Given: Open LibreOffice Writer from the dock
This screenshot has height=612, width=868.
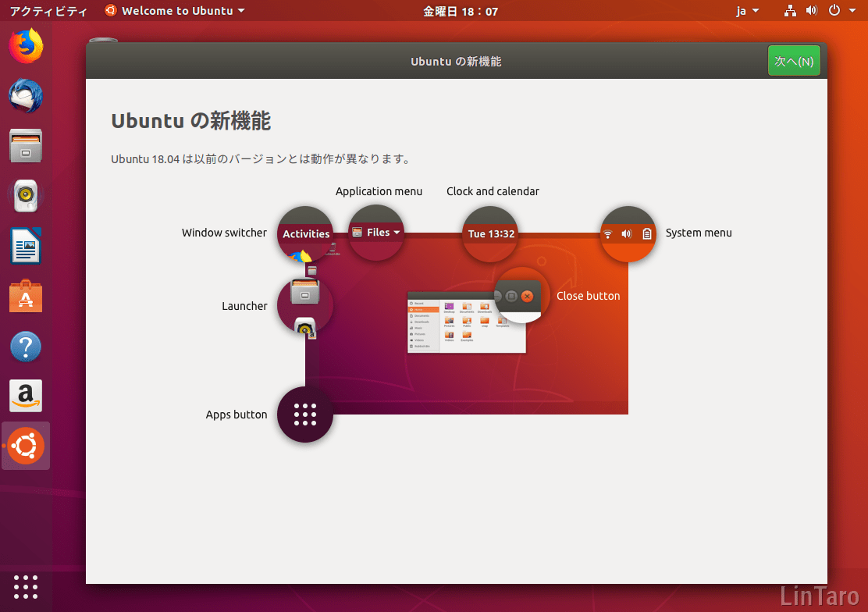Looking at the screenshot, I should (x=26, y=245).
